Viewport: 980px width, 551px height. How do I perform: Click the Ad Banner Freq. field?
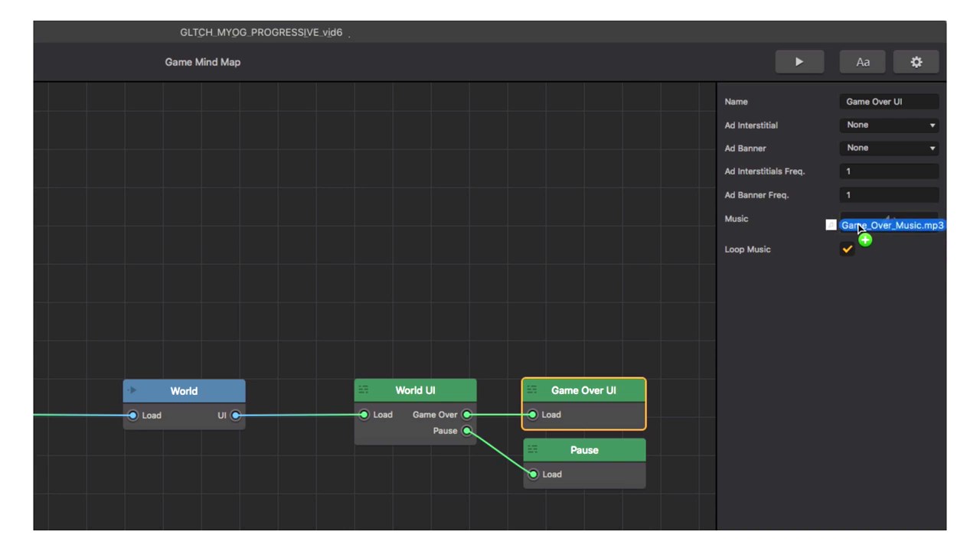(x=889, y=195)
